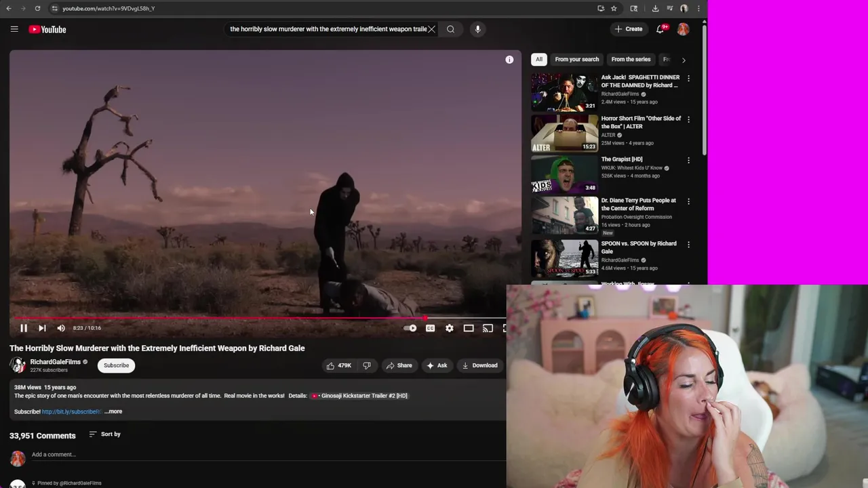Click the video title text

tap(157, 348)
